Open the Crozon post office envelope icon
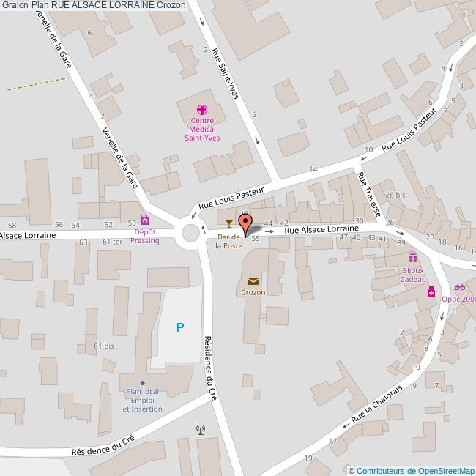The image size is (476, 476). pyautogui.click(x=253, y=281)
